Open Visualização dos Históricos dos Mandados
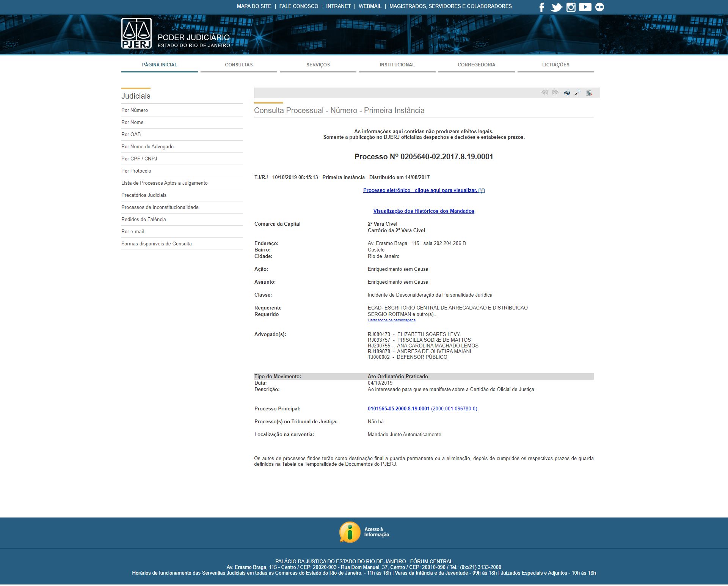Screen dimensions: 728x586 tap(424, 211)
